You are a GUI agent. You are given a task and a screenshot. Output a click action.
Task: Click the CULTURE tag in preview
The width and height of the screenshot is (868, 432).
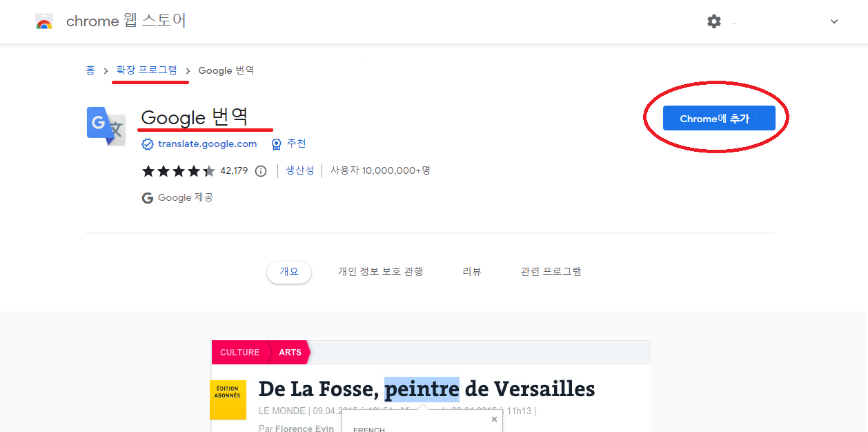point(239,353)
